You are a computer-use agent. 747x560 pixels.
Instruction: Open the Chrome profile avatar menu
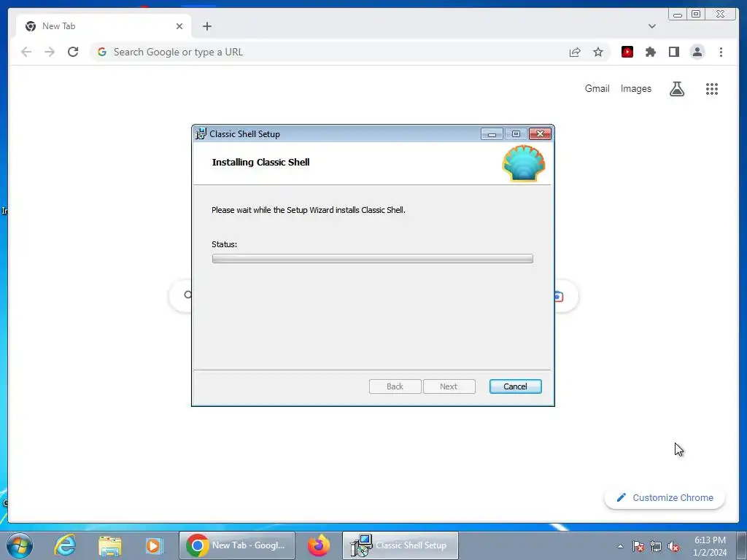click(697, 52)
